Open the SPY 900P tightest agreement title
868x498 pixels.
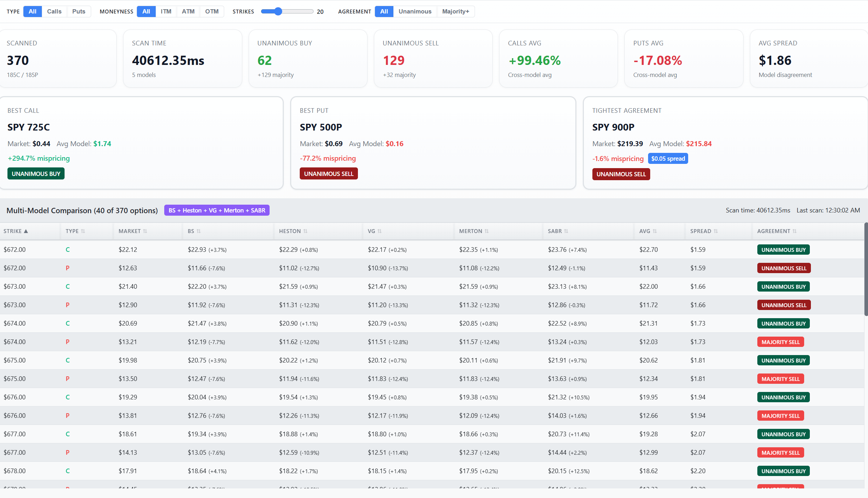click(613, 127)
